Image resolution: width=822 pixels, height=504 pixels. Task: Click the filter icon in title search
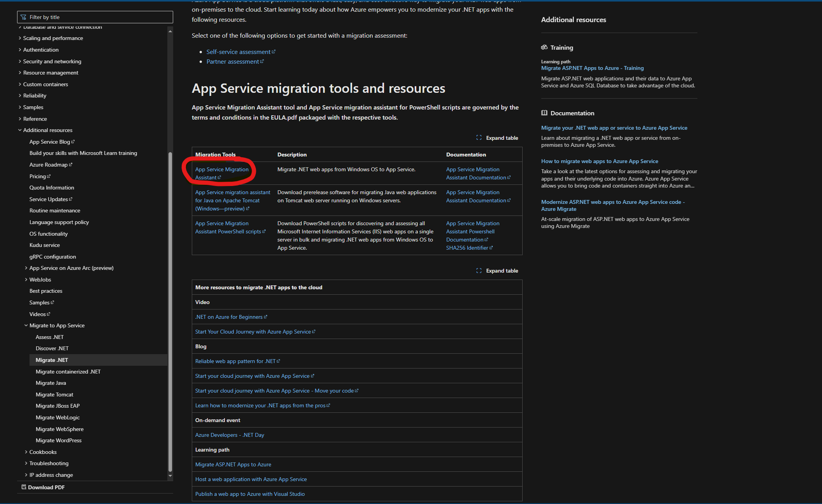24,17
